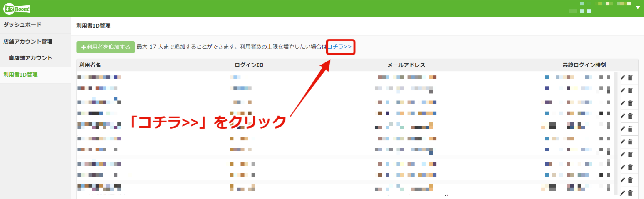Open the account dropdown arrow in header
This screenshot has height=199, width=644.
coord(638,7)
